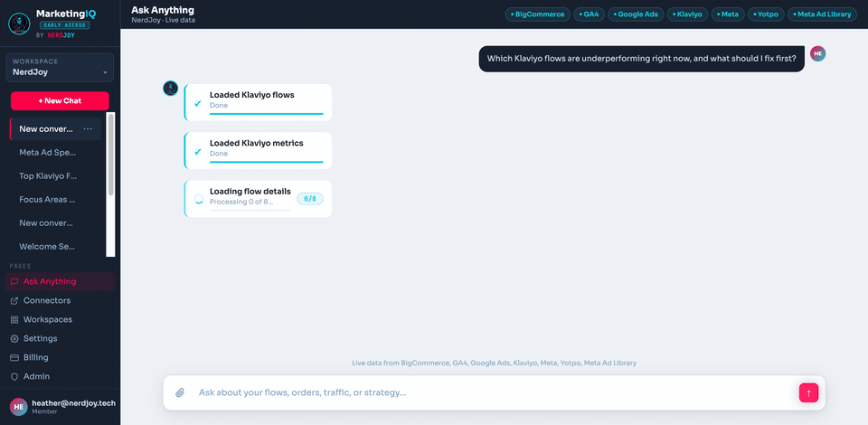
Task: Click the Google Ads connector chip
Action: (x=636, y=14)
